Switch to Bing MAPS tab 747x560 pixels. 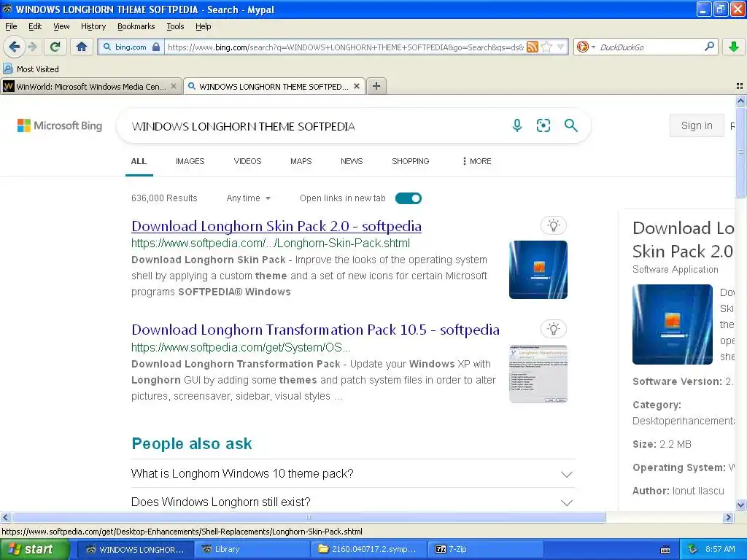(301, 161)
